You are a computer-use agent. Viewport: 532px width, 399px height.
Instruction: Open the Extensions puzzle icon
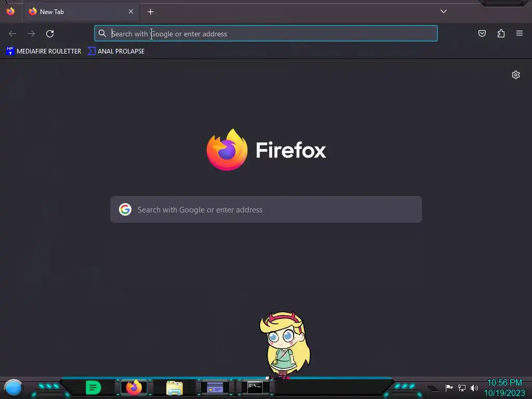coord(501,33)
